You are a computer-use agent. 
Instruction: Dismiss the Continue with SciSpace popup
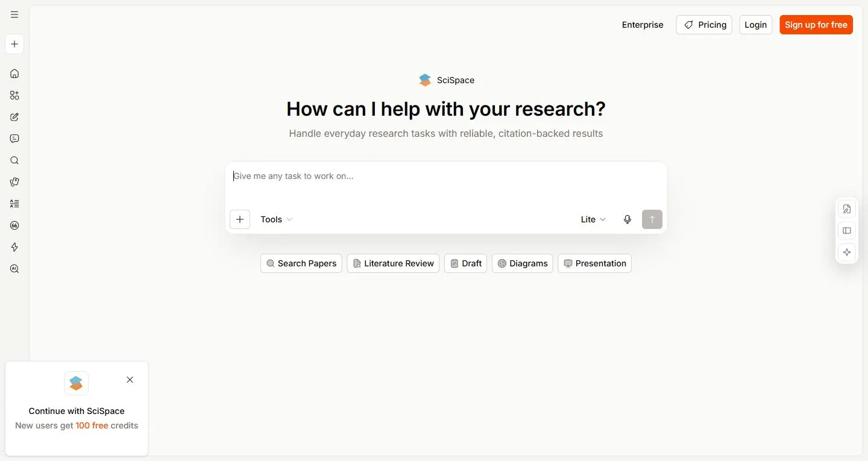(x=130, y=380)
